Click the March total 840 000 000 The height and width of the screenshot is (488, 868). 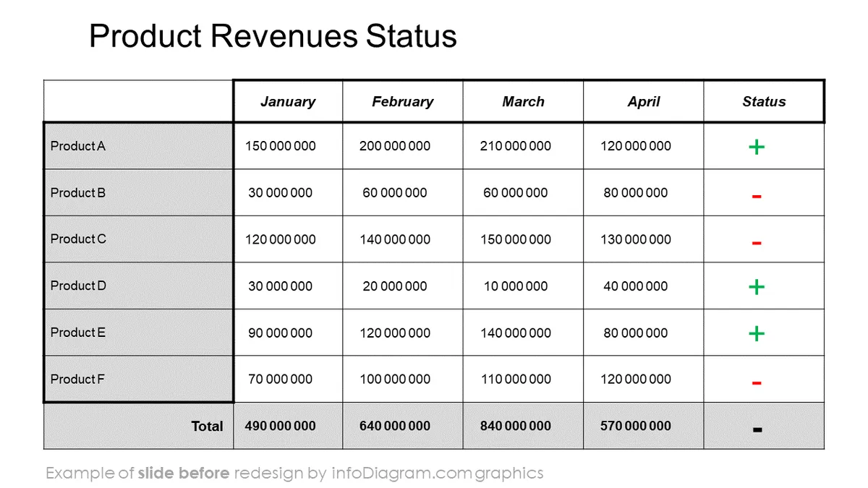[516, 426]
